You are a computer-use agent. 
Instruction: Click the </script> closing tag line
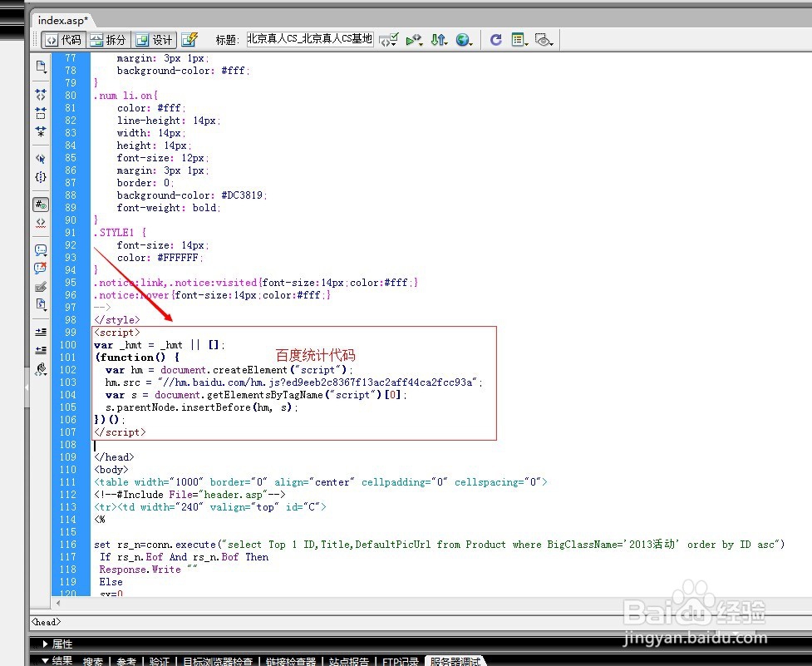click(x=120, y=432)
